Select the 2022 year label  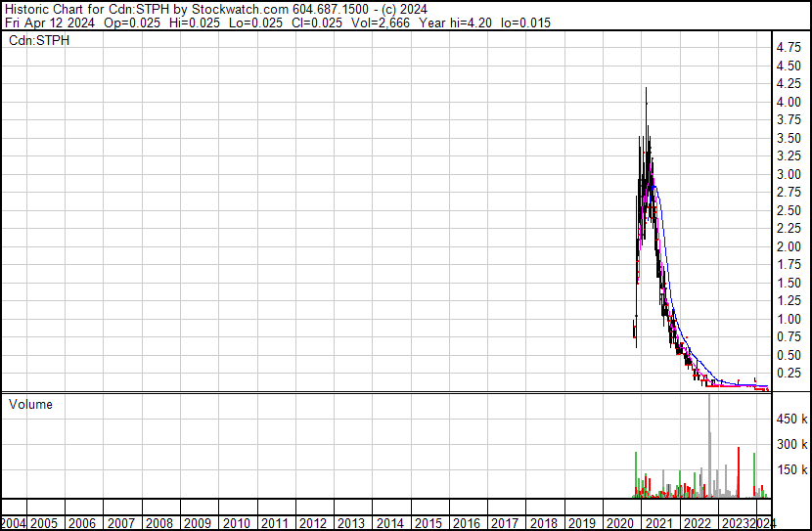pos(698,523)
